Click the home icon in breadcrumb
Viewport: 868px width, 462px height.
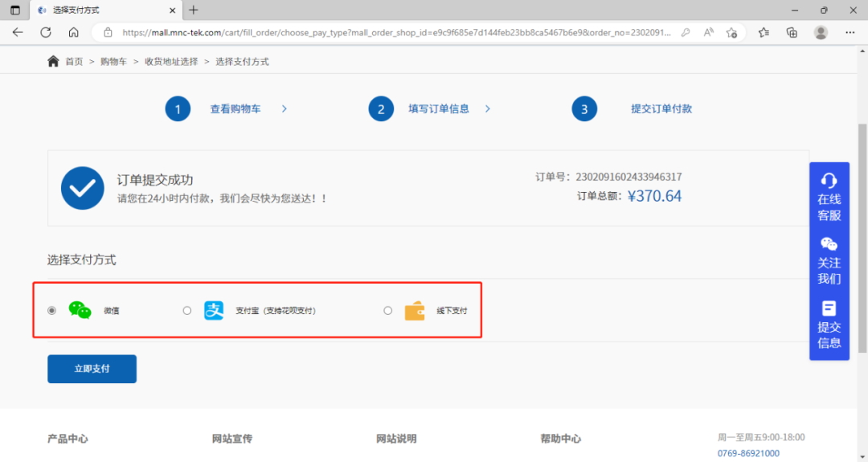53,61
